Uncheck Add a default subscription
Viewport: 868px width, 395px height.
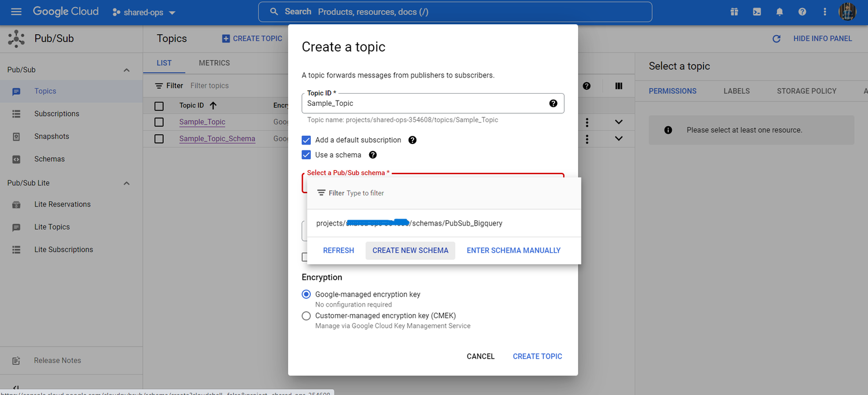point(306,140)
